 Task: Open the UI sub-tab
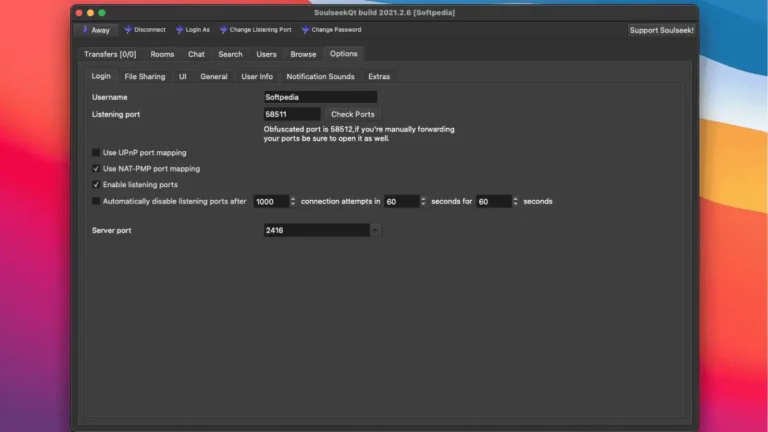(183, 76)
